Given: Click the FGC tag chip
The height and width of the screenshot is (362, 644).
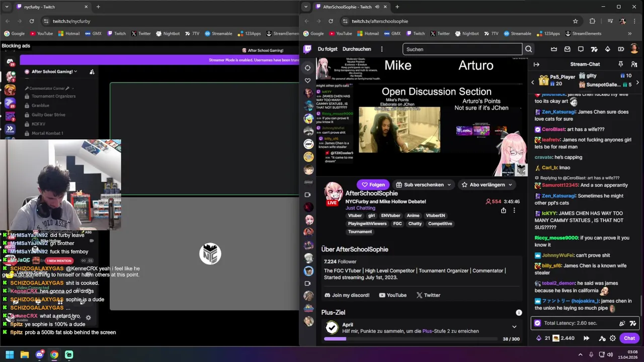Looking at the screenshot, I should (x=397, y=224).
